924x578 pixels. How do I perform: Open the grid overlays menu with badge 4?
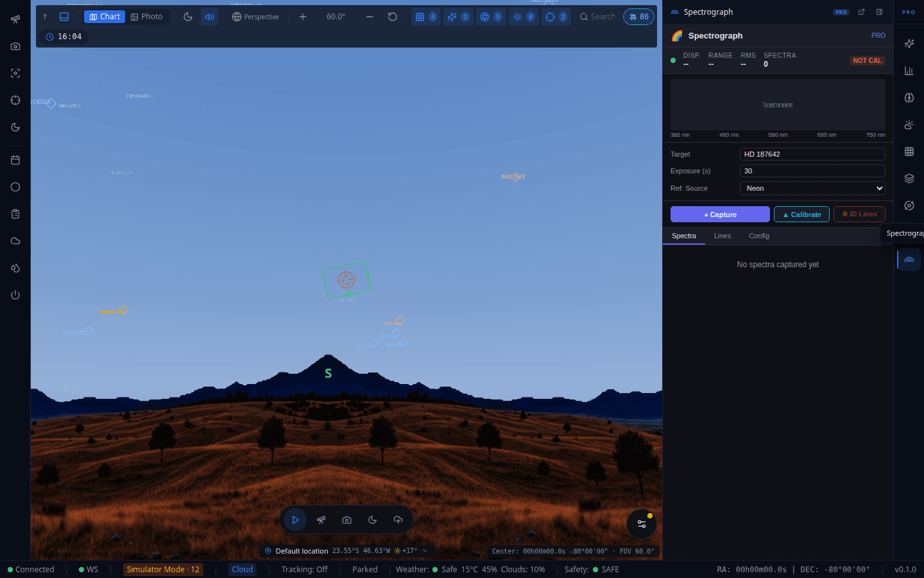coord(426,17)
